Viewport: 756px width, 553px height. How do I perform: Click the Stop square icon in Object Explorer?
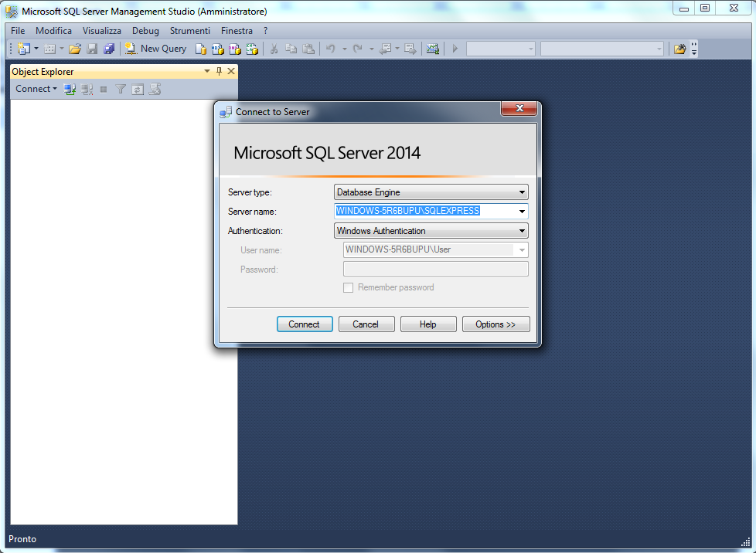103,89
